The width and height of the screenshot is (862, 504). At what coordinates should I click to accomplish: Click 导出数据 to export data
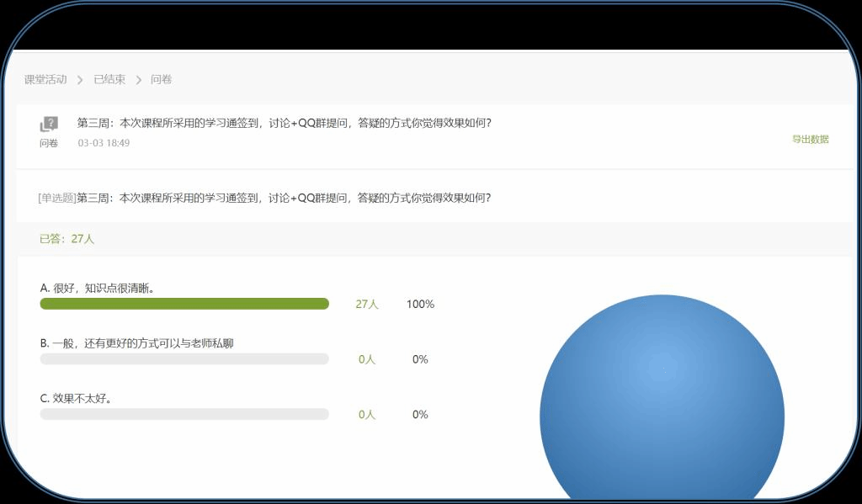click(810, 140)
